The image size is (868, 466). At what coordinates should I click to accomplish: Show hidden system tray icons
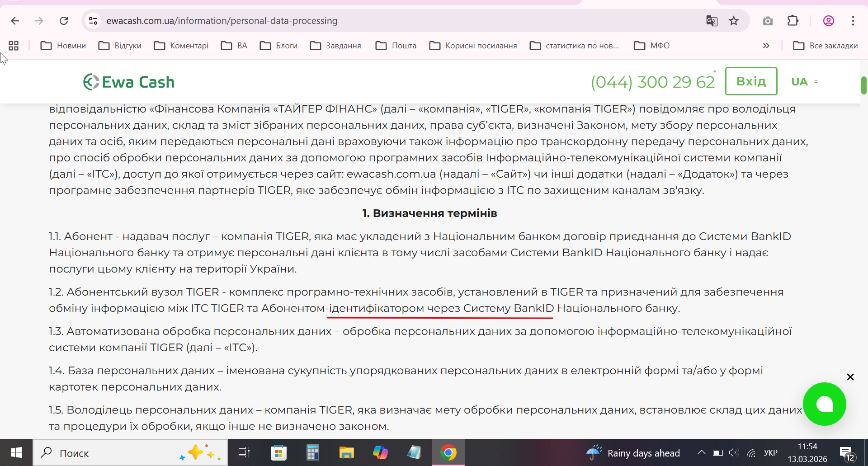tap(701, 452)
